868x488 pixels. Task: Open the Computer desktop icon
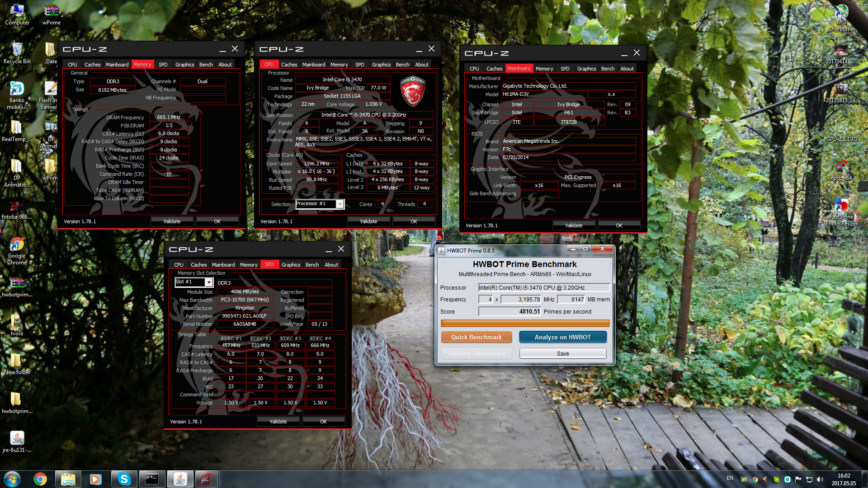[x=17, y=14]
